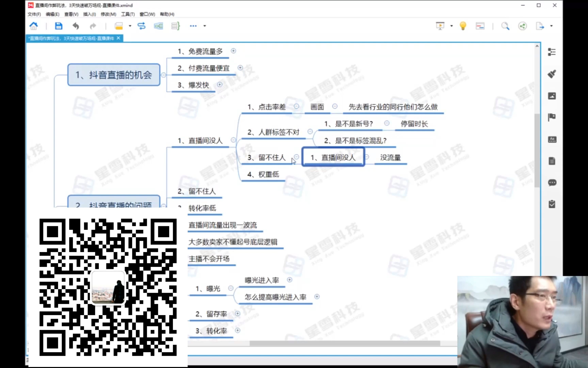Open topic insert dropdown arrow
Viewport: 588px width, 368px height.
(130, 26)
